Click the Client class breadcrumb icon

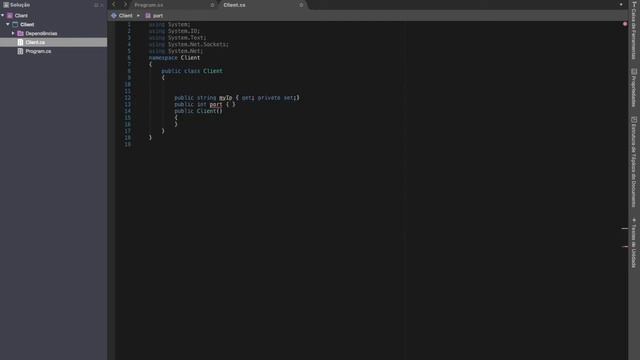pos(114,16)
